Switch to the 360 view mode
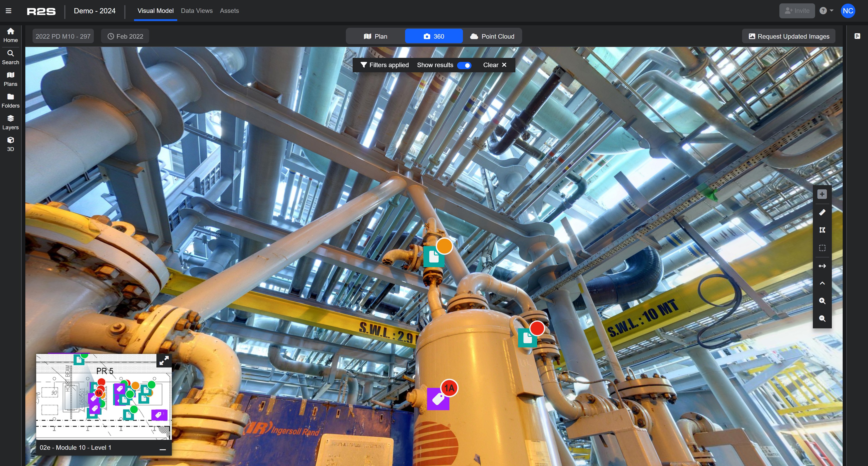The height and width of the screenshot is (466, 868). (x=434, y=36)
